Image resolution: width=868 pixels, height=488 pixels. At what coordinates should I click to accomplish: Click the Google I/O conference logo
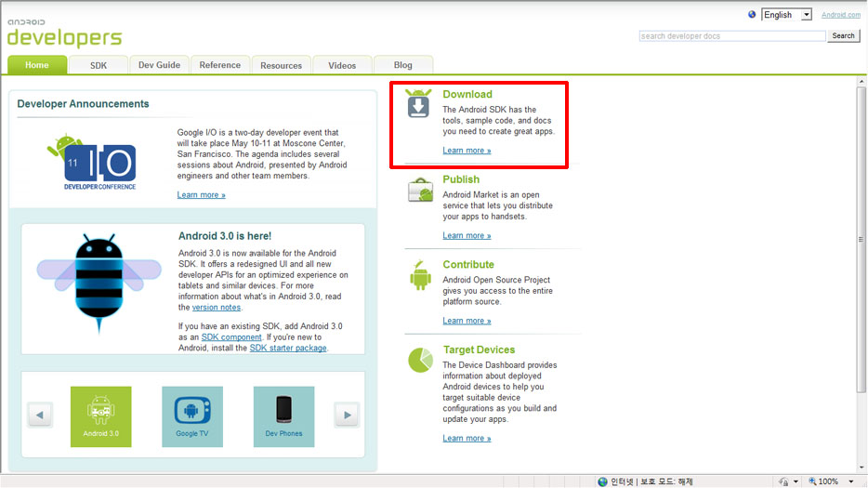(x=93, y=162)
